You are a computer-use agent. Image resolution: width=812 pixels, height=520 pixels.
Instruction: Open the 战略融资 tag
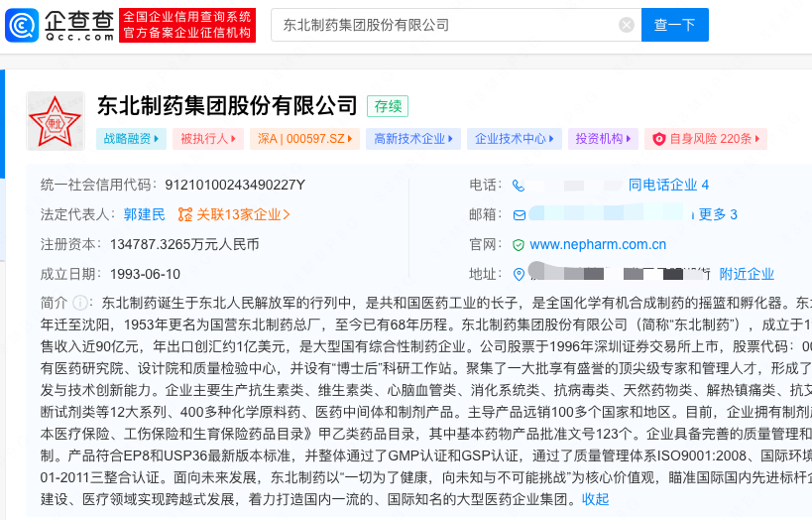tap(131, 139)
